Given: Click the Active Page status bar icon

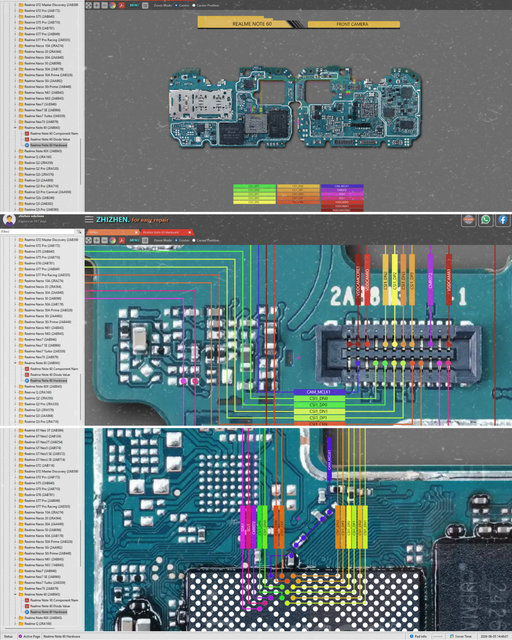Looking at the screenshot, I should point(20,636).
